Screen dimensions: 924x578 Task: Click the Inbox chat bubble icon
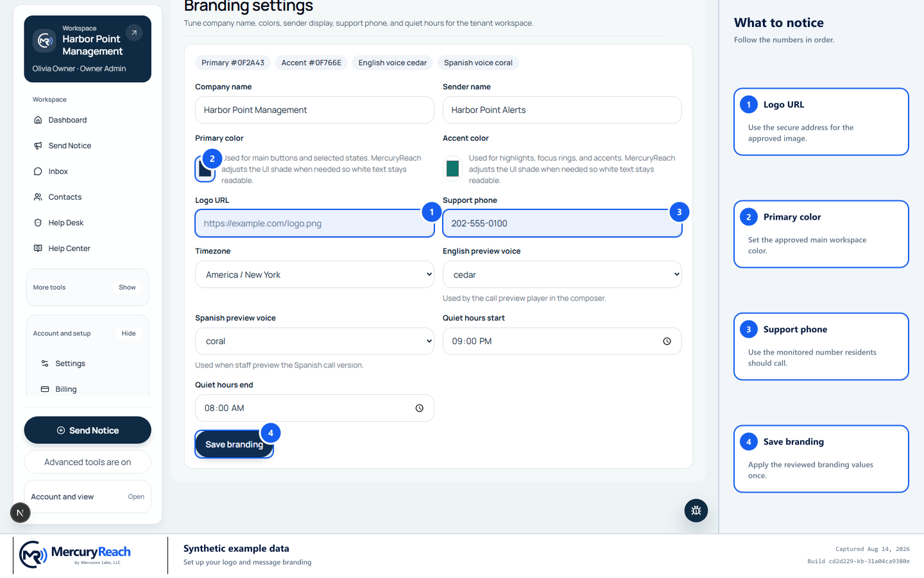pos(38,171)
